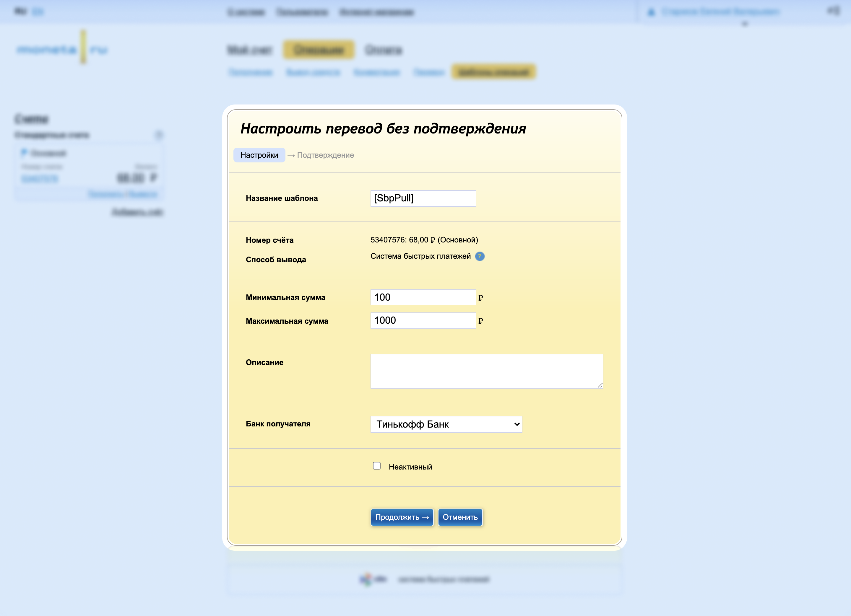Click the Описание textarea resize handle
This screenshot has width=851, height=616.
tap(600, 385)
